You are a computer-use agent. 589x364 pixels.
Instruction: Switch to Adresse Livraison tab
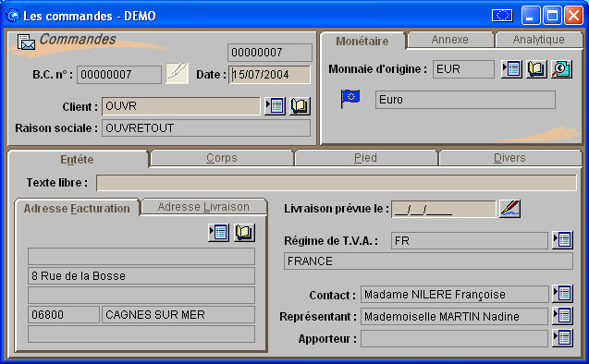(x=203, y=207)
